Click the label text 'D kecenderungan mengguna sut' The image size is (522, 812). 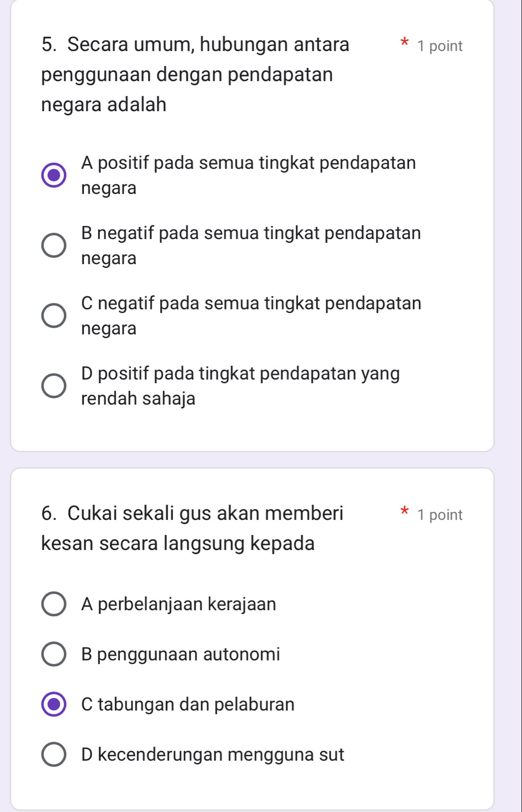tap(212, 754)
